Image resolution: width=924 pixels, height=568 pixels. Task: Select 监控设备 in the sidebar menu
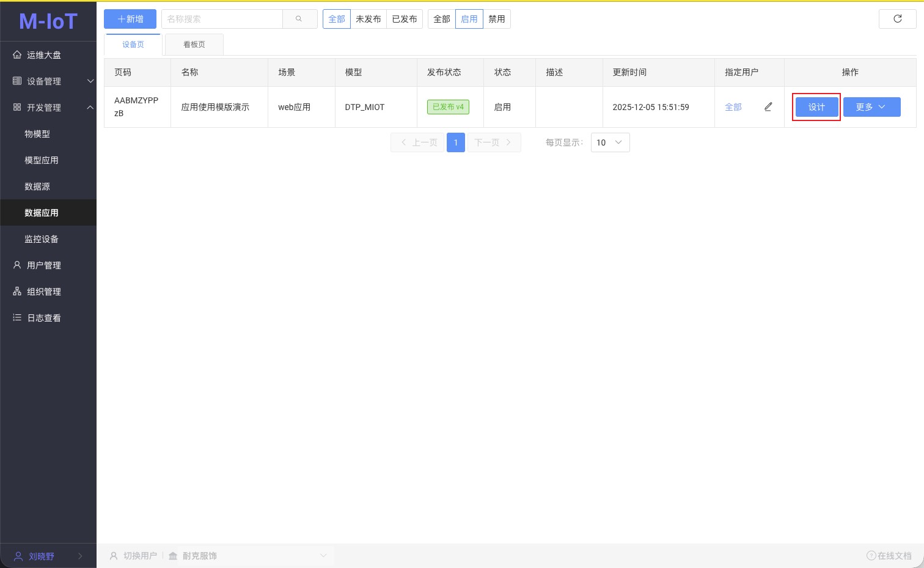[41, 238]
